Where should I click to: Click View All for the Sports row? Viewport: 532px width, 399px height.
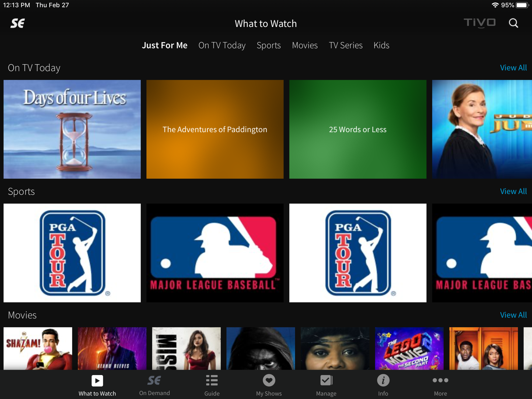(x=514, y=191)
